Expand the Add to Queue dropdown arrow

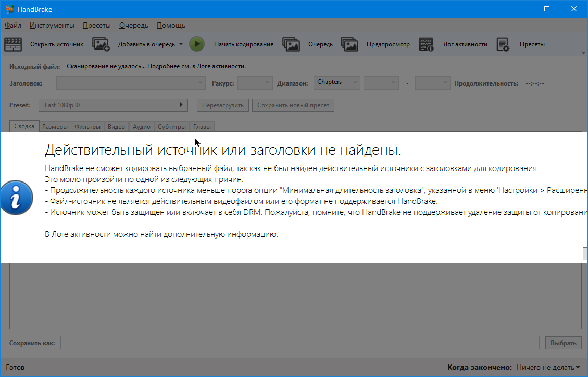click(181, 44)
